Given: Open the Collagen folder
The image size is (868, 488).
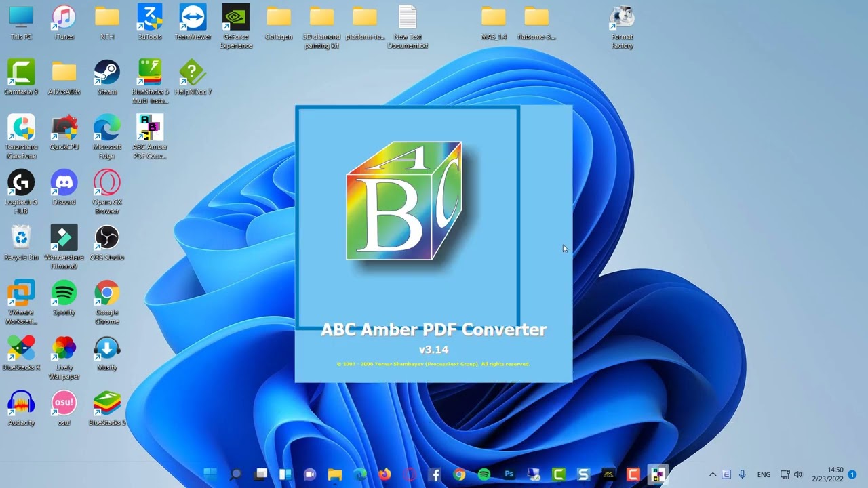Looking at the screenshot, I should [279, 22].
